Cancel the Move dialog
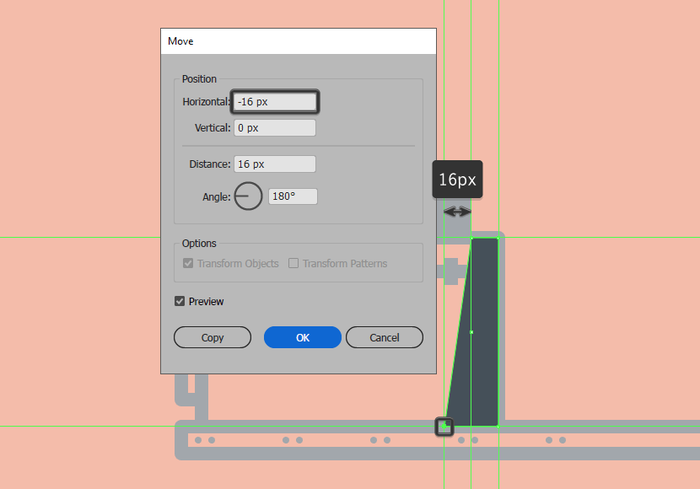The width and height of the screenshot is (700, 489). point(384,338)
